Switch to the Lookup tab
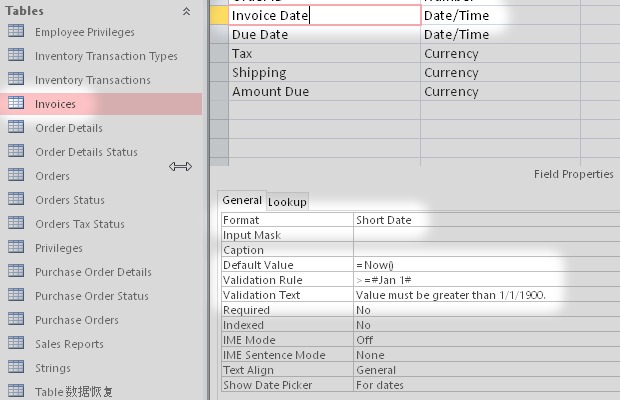 pos(288,202)
